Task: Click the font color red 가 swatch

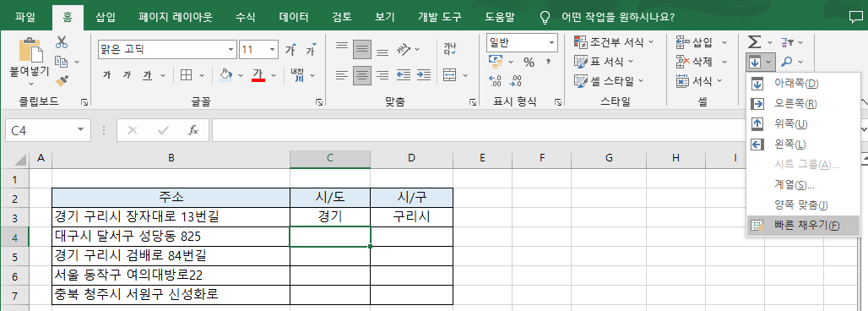Action: pos(258,75)
